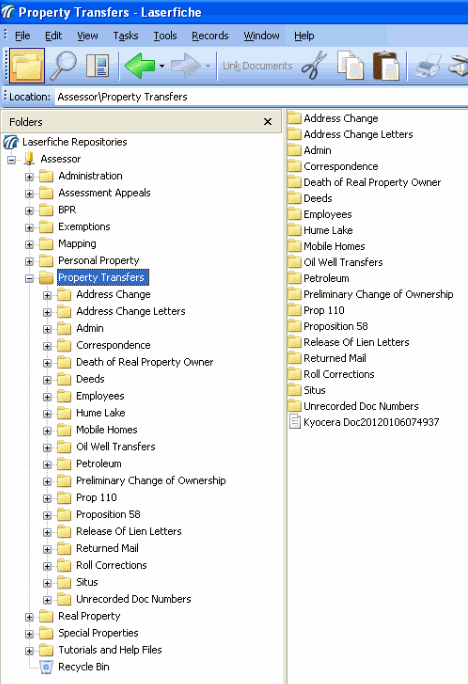Collapse the Property Transfers folder

click(x=29, y=278)
